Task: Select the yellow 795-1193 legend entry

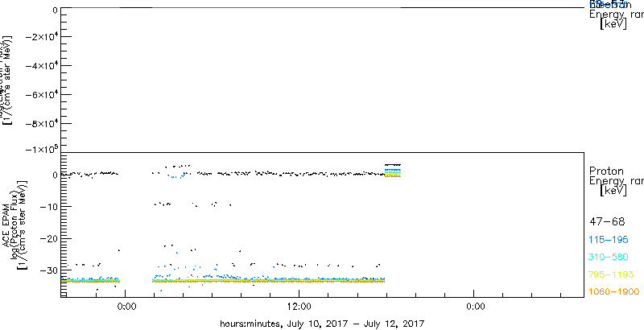Action: [x=610, y=274]
